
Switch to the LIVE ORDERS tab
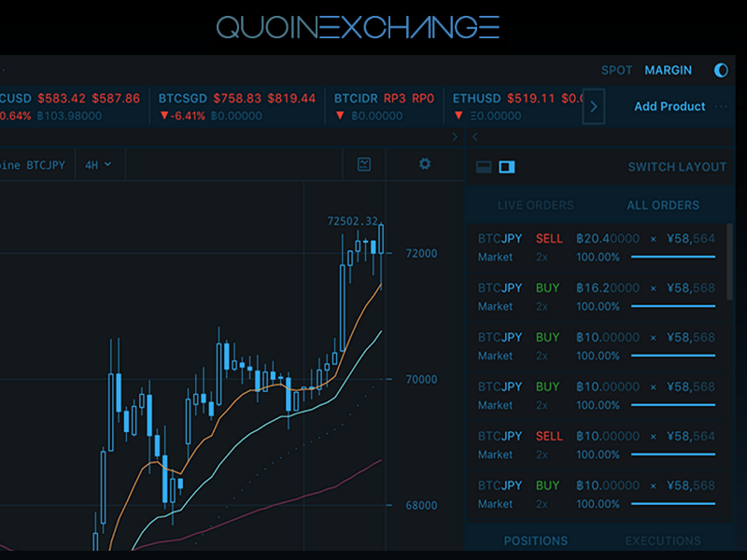pos(537,204)
